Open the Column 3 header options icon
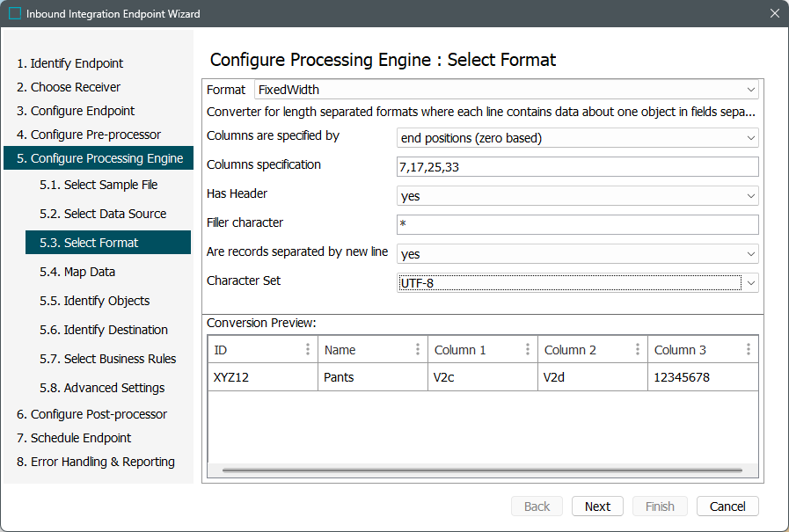Image resolution: width=789 pixels, height=532 pixels. (748, 350)
